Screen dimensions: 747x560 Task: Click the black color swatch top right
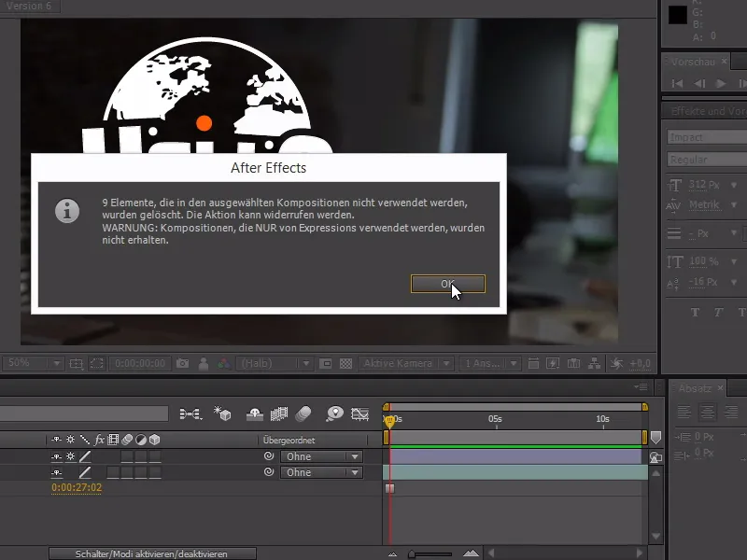pos(680,13)
